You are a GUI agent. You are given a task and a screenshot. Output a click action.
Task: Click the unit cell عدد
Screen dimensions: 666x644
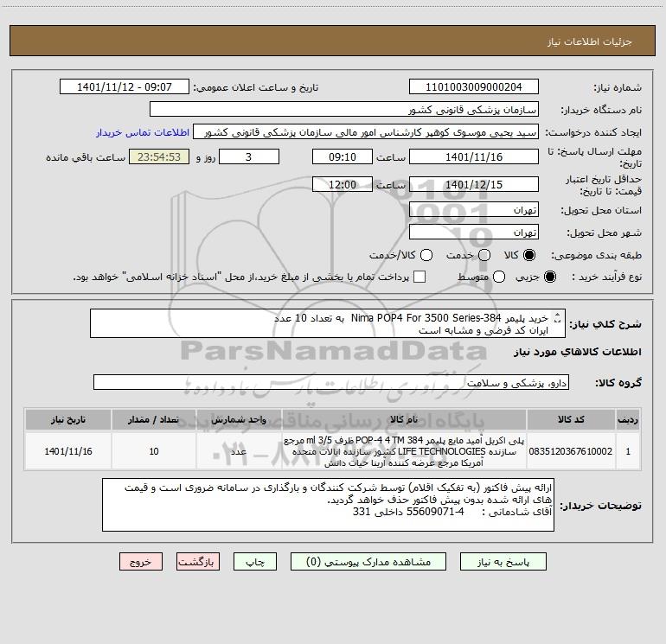click(239, 451)
